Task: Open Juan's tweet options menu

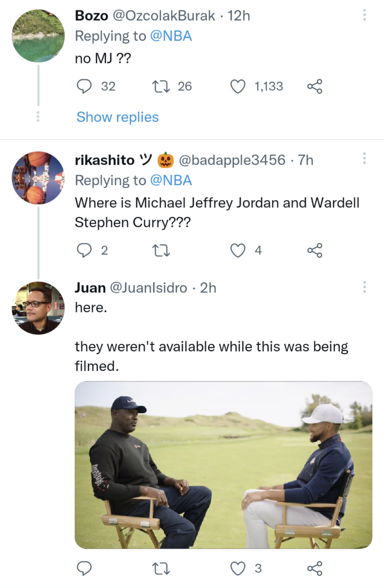Action: point(364,287)
